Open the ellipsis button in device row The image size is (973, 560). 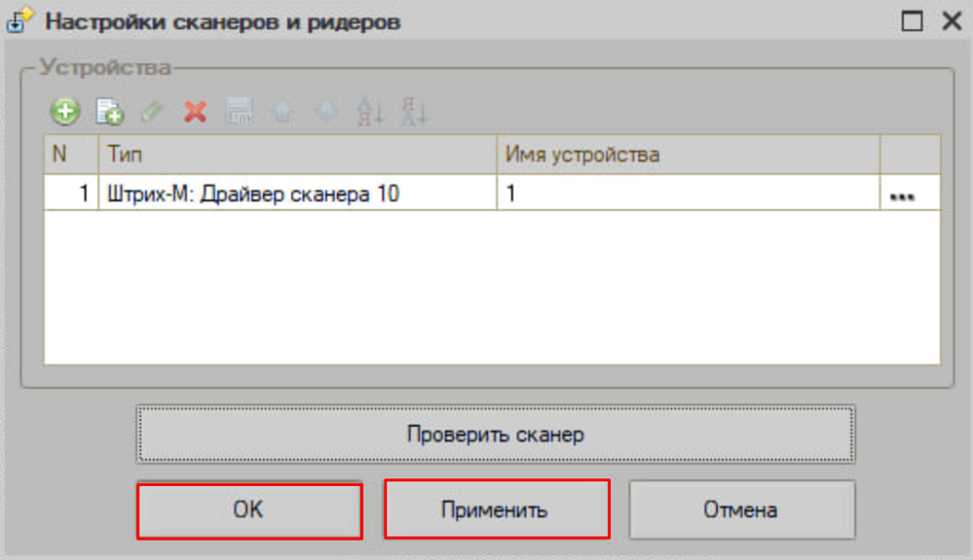(903, 194)
